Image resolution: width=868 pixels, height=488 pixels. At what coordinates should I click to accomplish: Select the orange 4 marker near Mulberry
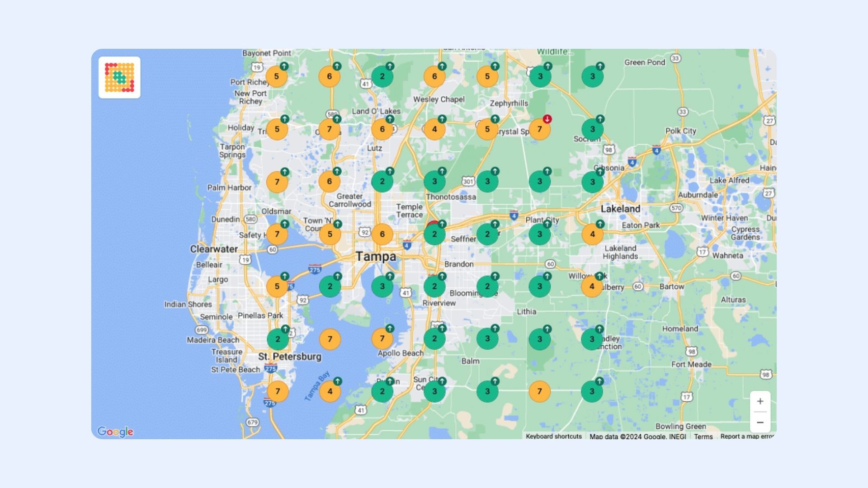(591, 286)
